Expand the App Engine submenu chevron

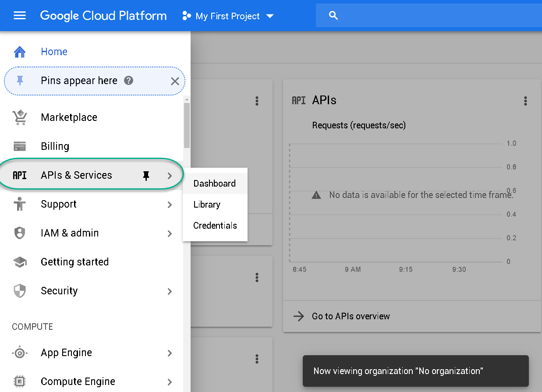(x=170, y=353)
